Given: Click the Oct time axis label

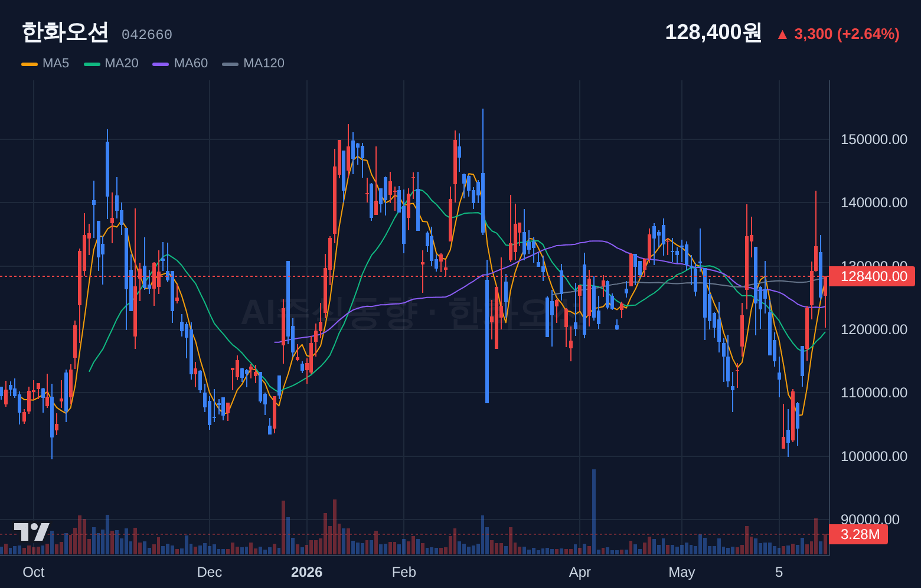Looking at the screenshot, I should [x=34, y=572].
